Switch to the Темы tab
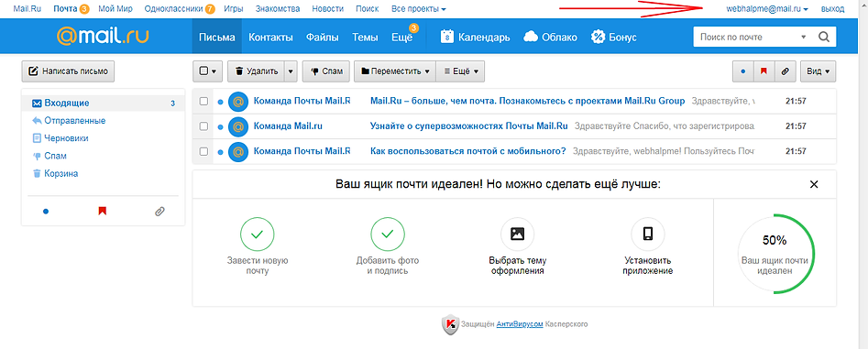The image size is (868, 349). (366, 37)
